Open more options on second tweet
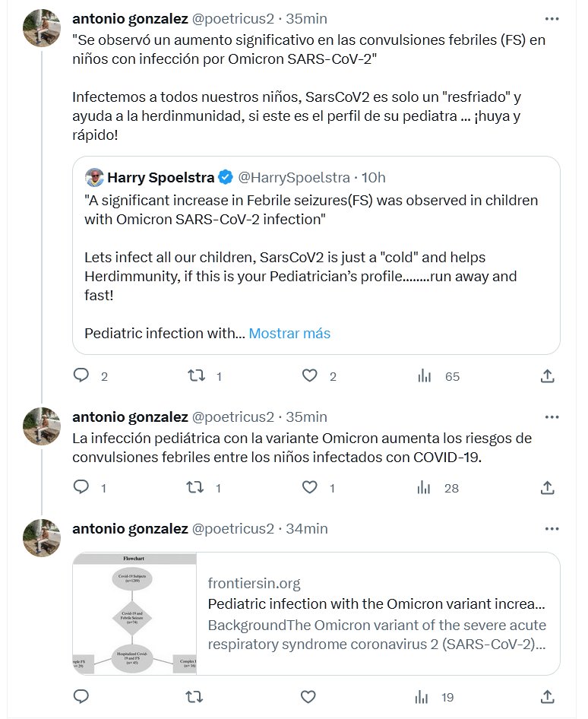Image resolution: width=588 pixels, height=719 pixels. point(554,417)
